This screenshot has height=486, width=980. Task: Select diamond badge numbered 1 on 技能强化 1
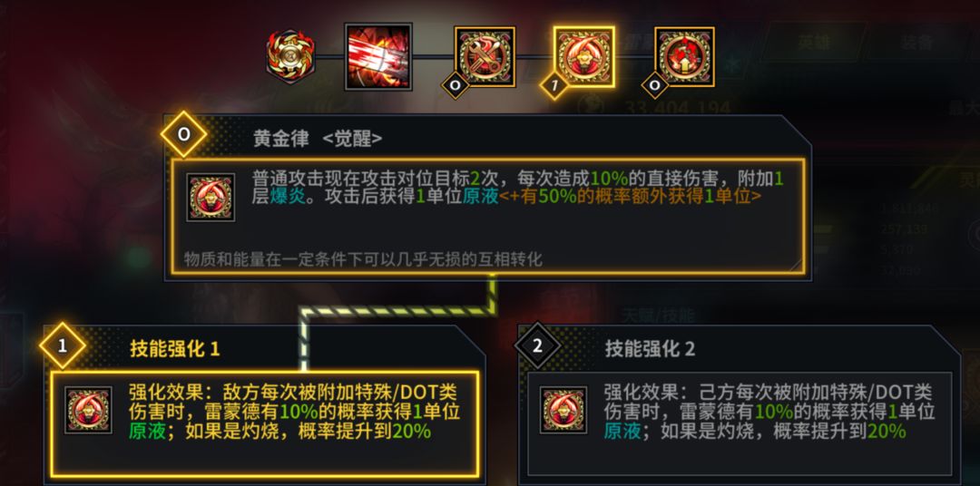(x=62, y=346)
